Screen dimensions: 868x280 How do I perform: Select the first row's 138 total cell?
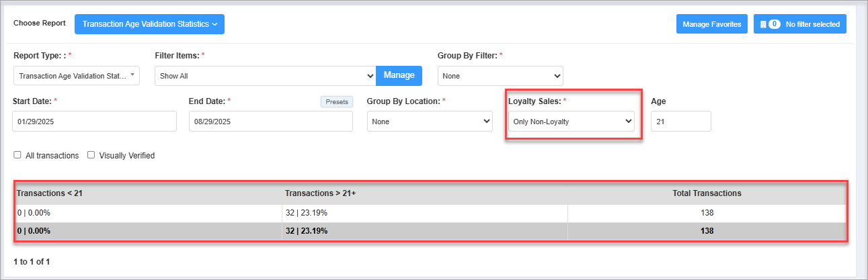[707, 213]
